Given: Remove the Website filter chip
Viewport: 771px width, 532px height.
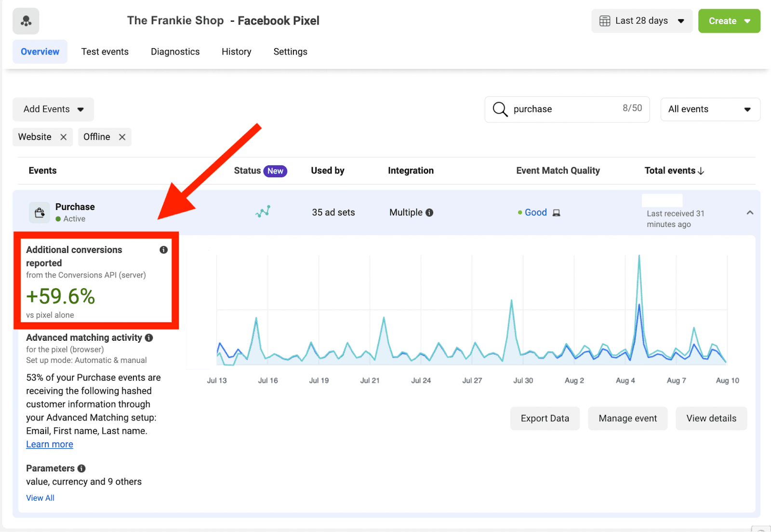Looking at the screenshot, I should click(x=63, y=137).
